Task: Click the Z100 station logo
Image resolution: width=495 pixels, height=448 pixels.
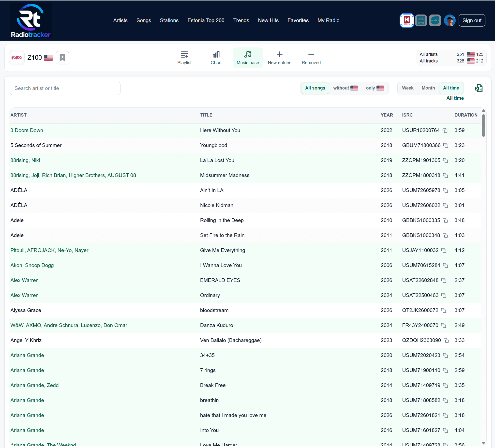Action: [17, 58]
